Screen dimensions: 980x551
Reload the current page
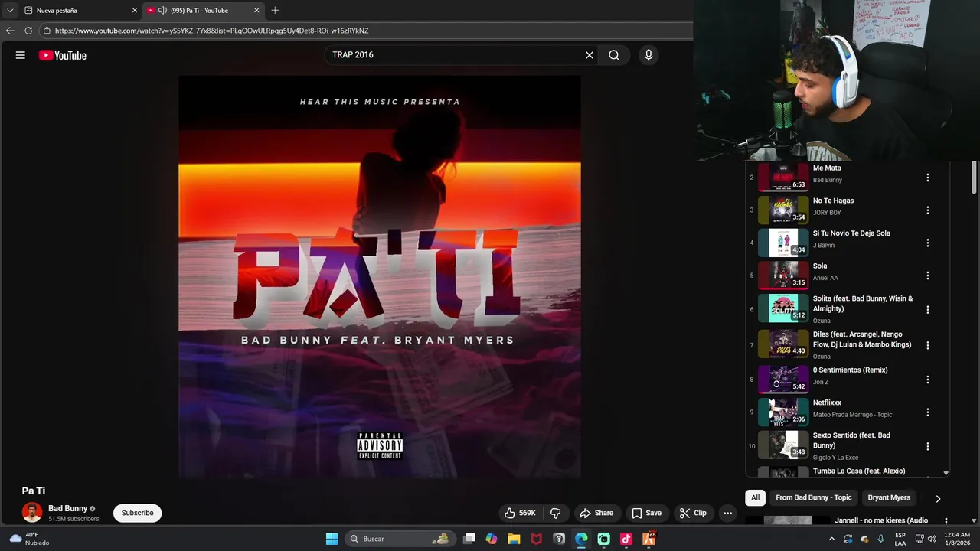tap(28, 31)
